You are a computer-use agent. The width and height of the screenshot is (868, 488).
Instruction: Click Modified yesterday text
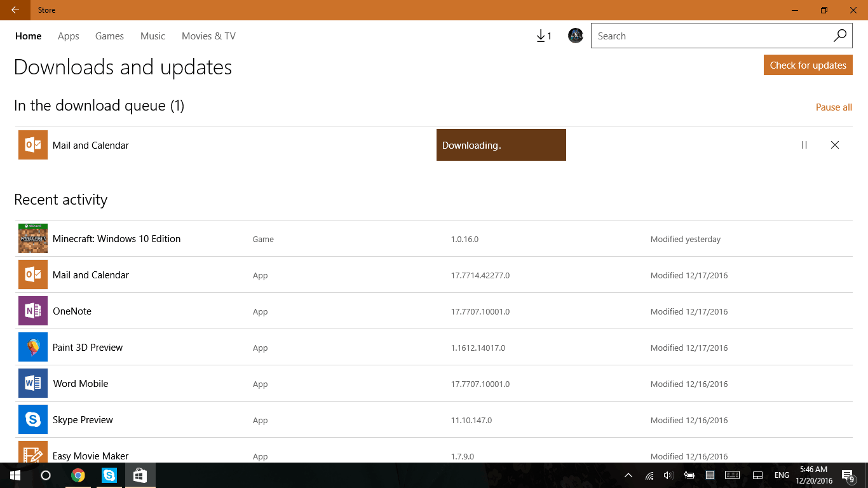[686, 240]
